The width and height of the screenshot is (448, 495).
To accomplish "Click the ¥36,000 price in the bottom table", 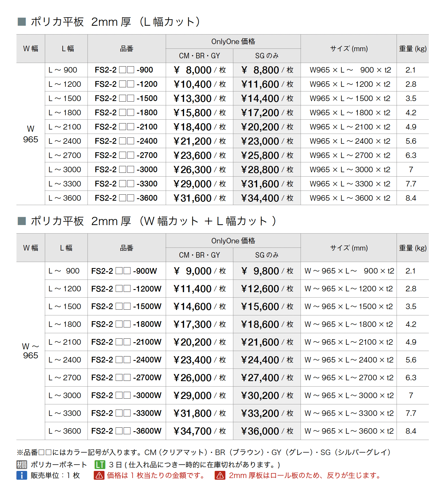I will click(267, 431).
